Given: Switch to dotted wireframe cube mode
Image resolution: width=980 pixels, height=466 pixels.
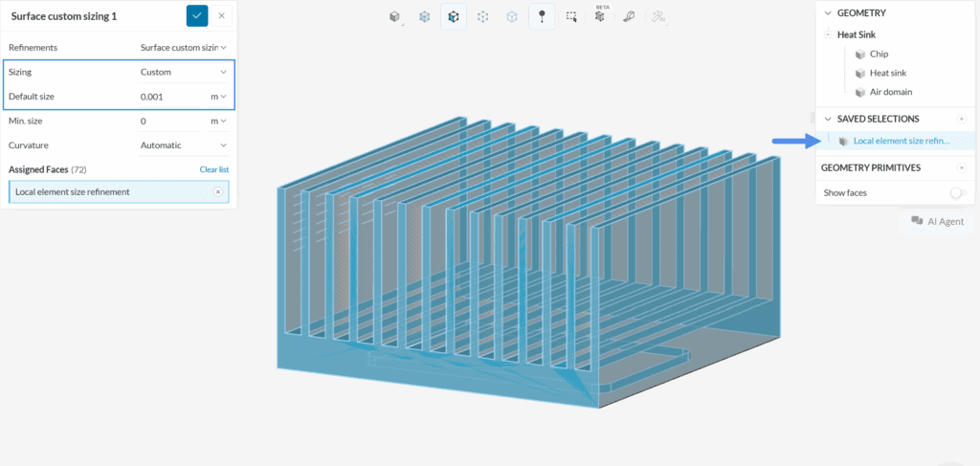Looking at the screenshot, I should click(482, 17).
